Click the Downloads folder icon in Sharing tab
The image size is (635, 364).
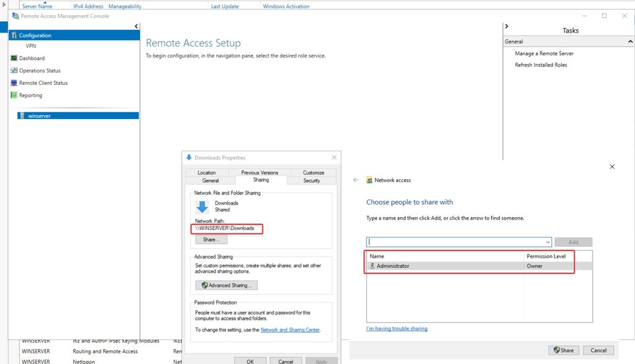[202, 207]
